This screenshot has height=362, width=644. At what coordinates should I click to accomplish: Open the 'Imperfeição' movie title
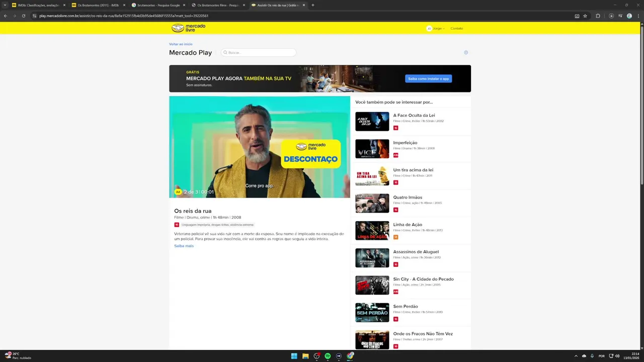pyautogui.click(x=405, y=143)
